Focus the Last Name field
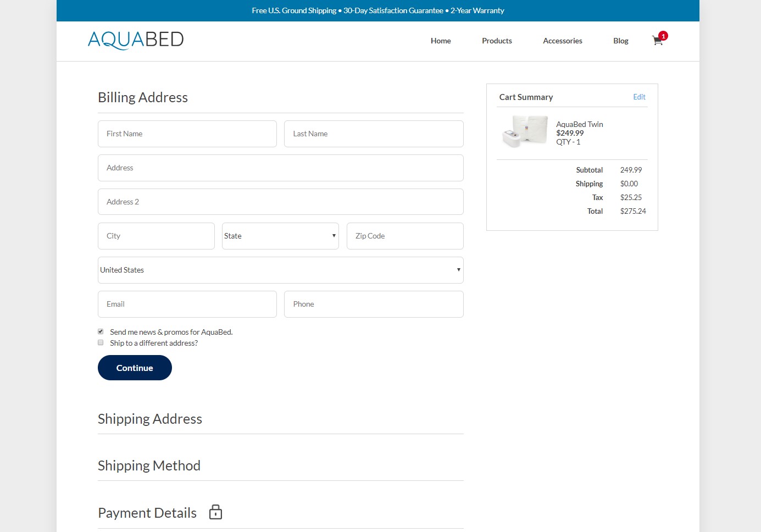Image resolution: width=761 pixels, height=532 pixels. [374, 134]
